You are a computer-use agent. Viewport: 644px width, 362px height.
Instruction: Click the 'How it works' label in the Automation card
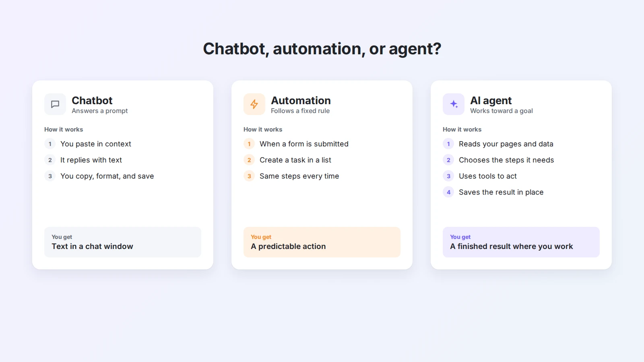coord(263,130)
